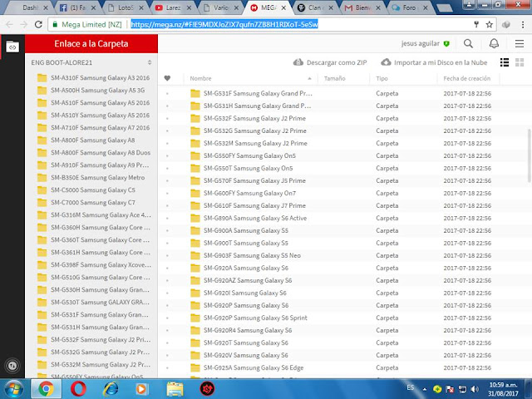Show hidden tray icons arrow
The height and width of the screenshot is (399, 532).
[425, 389]
